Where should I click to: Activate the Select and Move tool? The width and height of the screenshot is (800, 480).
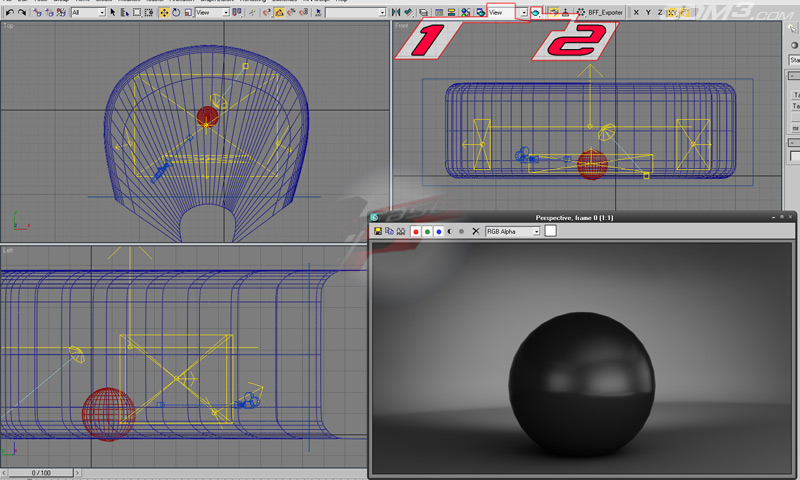(164, 12)
